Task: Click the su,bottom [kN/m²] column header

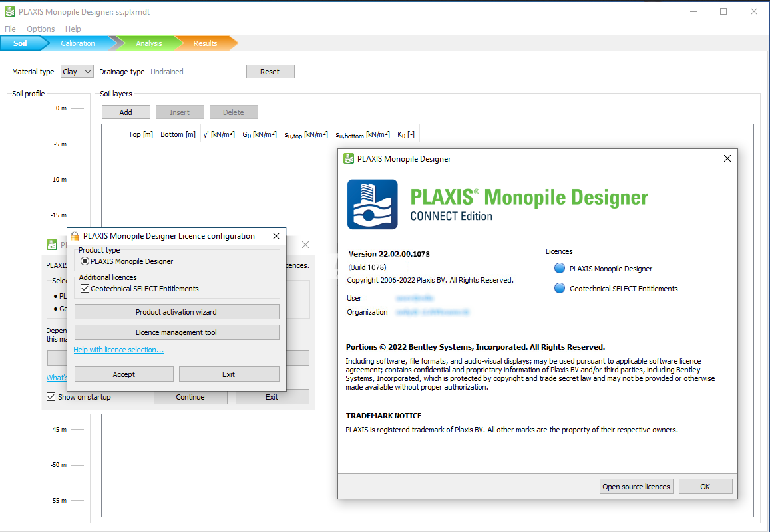Action: click(x=363, y=134)
